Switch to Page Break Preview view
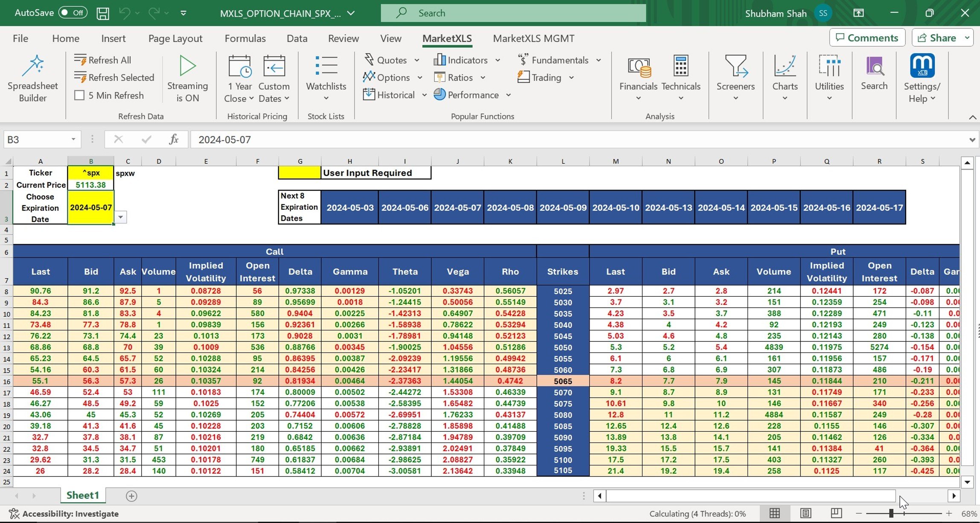Image resolution: width=980 pixels, height=523 pixels. (836, 513)
